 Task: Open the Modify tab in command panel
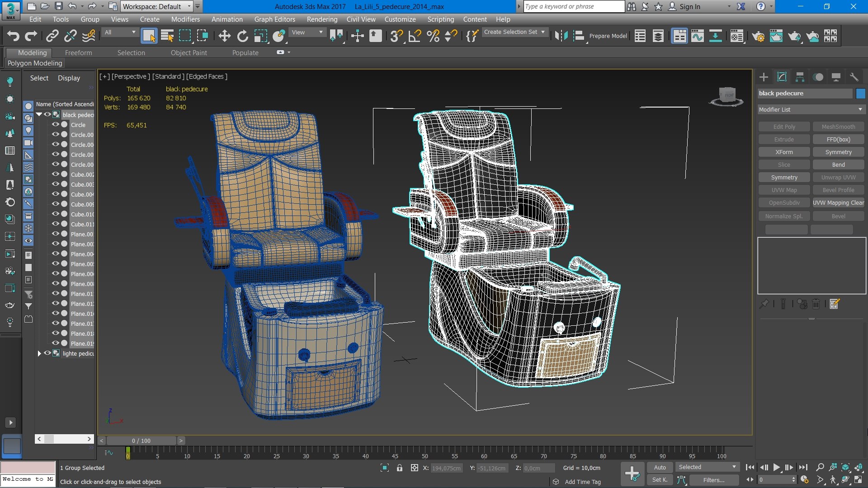782,77
